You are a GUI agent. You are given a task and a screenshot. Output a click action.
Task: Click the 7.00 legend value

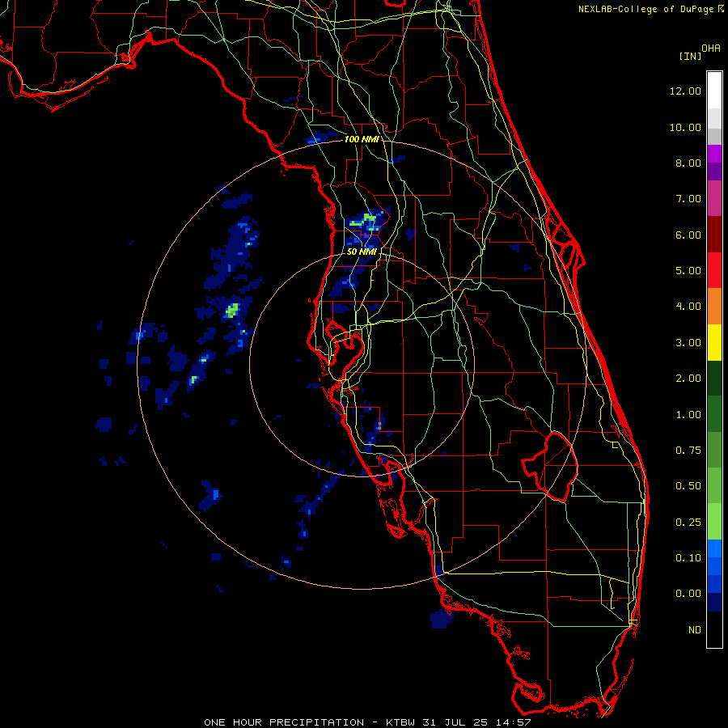pyautogui.click(x=688, y=199)
